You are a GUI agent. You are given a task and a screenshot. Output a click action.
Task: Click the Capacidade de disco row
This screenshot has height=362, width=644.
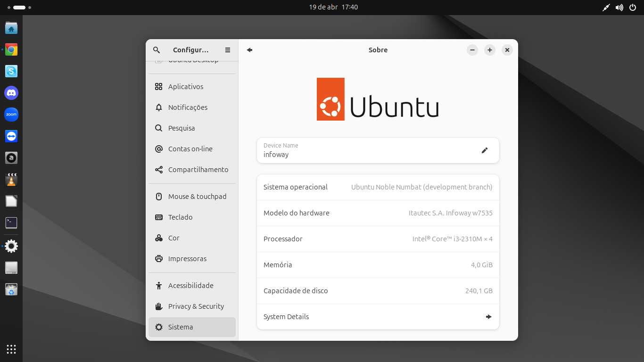(x=378, y=291)
